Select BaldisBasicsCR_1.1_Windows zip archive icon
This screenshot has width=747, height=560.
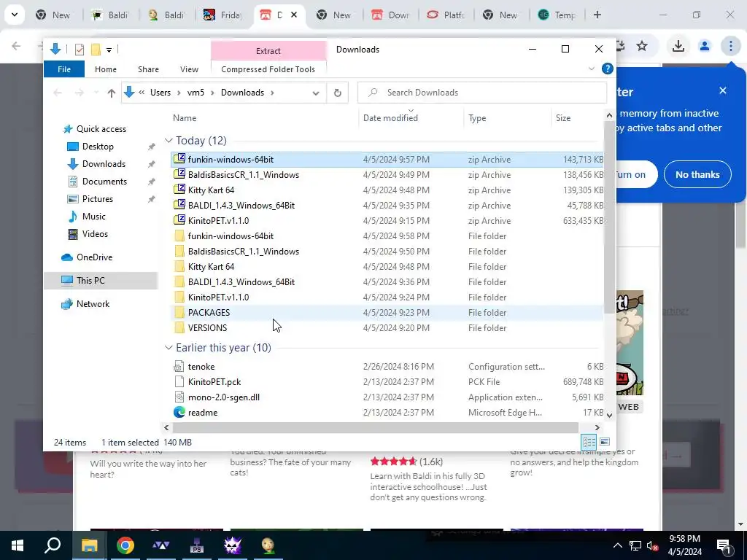pyautogui.click(x=179, y=174)
